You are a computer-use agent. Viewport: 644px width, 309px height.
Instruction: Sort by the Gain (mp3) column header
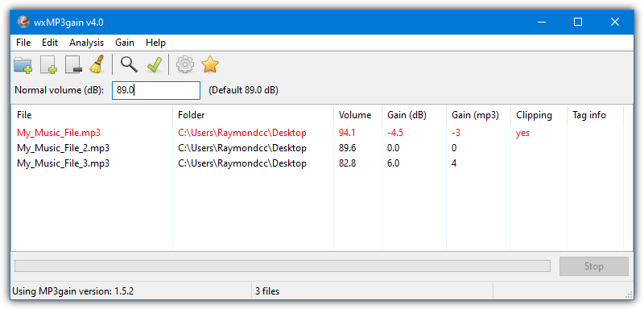(x=478, y=115)
